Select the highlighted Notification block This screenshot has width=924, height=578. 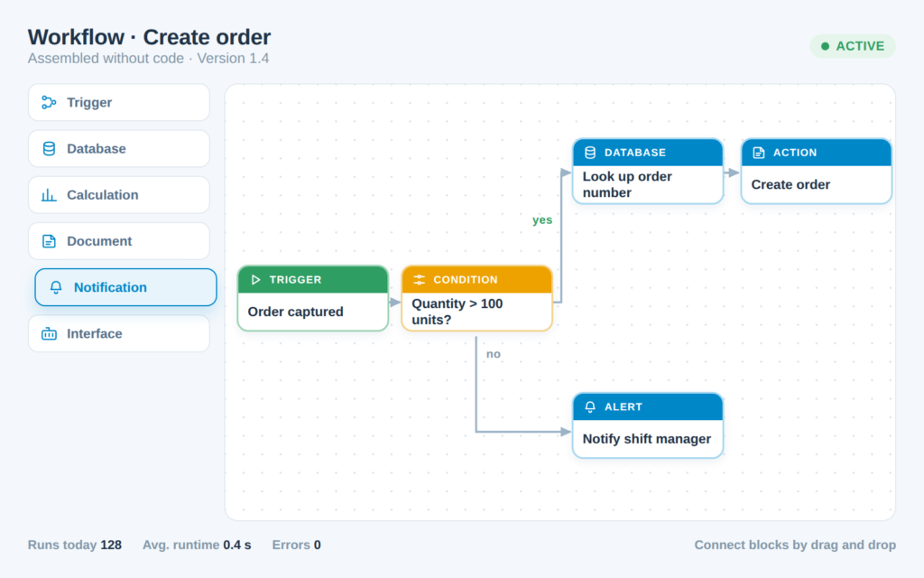pyautogui.click(x=125, y=287)
